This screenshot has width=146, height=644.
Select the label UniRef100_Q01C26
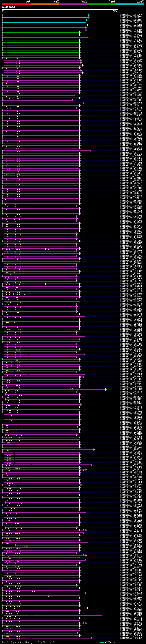(x=131, y=50)
